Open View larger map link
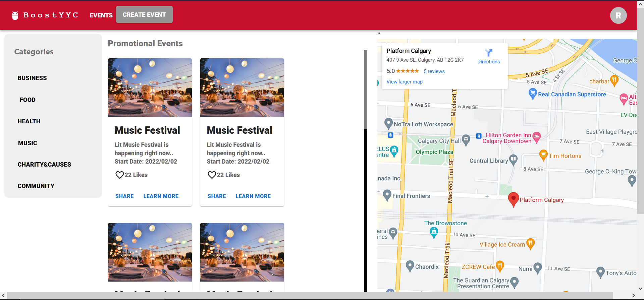 coord(404,82)
